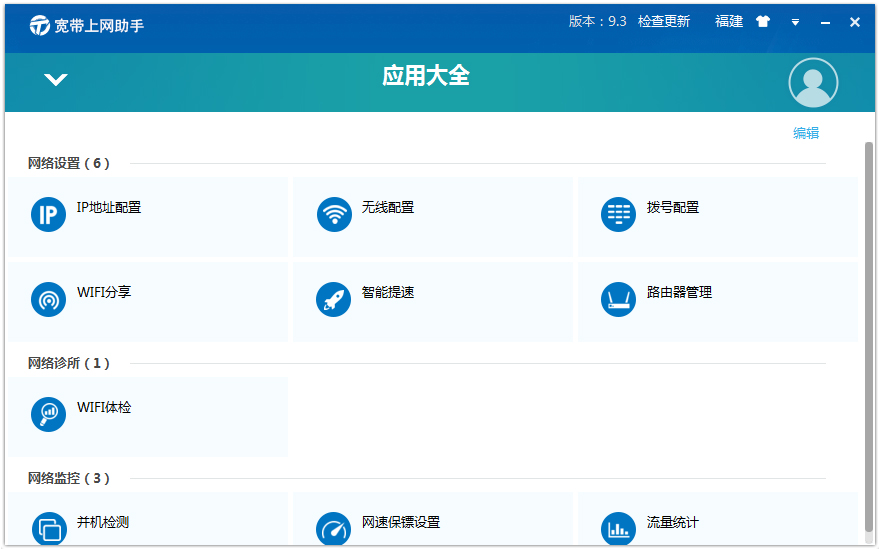Click the 网络设置 section header
The image size is (879, 550).
(68, 163)
